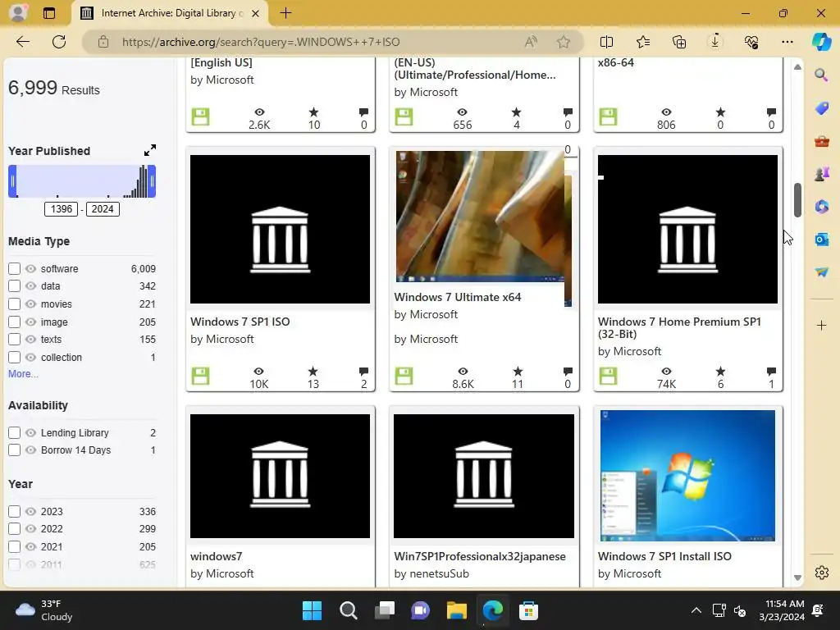Click the page vertical scrollbar thumb
This screenshot has width=840, height=630.
[797, 200]
